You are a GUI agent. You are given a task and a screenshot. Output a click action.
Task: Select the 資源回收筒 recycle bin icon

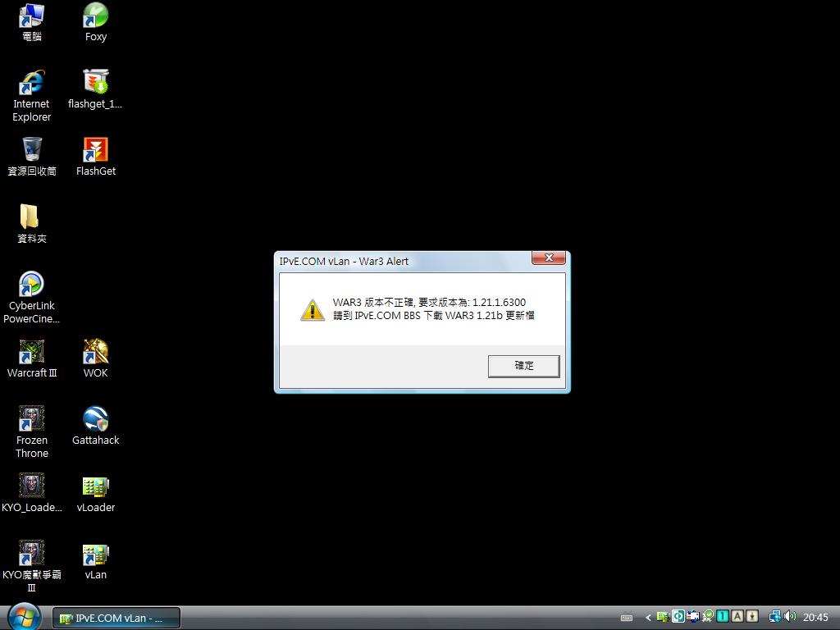(32, 157)
